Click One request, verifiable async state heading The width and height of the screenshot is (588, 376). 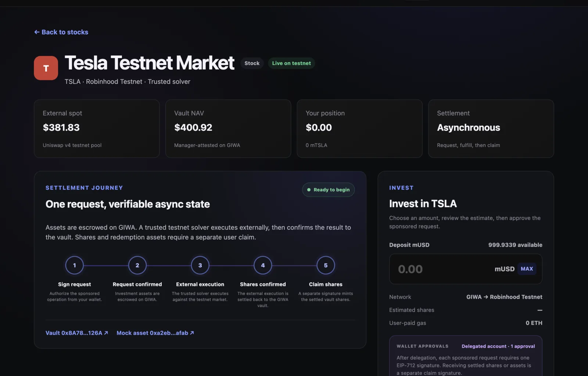pyautogui.click(x=128, y=204)
